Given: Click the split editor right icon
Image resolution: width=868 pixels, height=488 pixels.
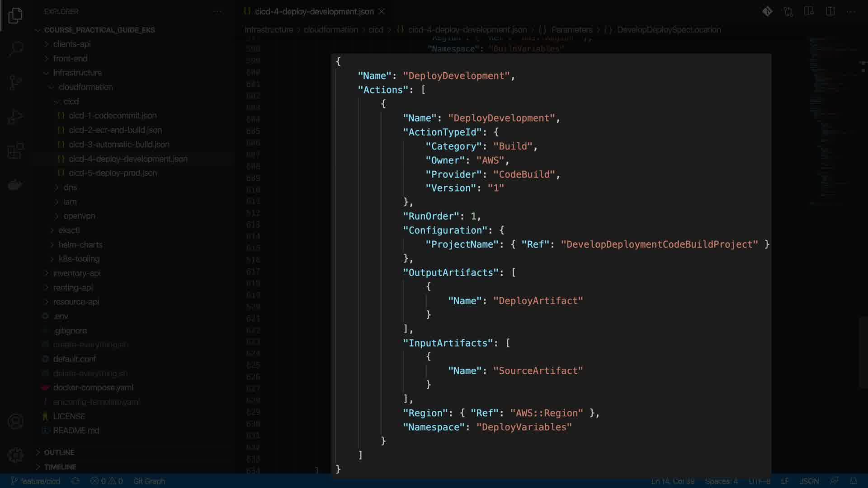Looking at the screenshot, I should (830, 11).
